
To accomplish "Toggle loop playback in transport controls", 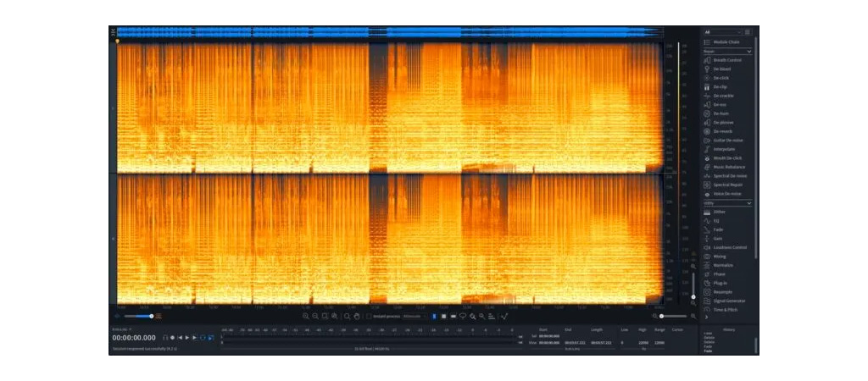I will click(202, 337).
